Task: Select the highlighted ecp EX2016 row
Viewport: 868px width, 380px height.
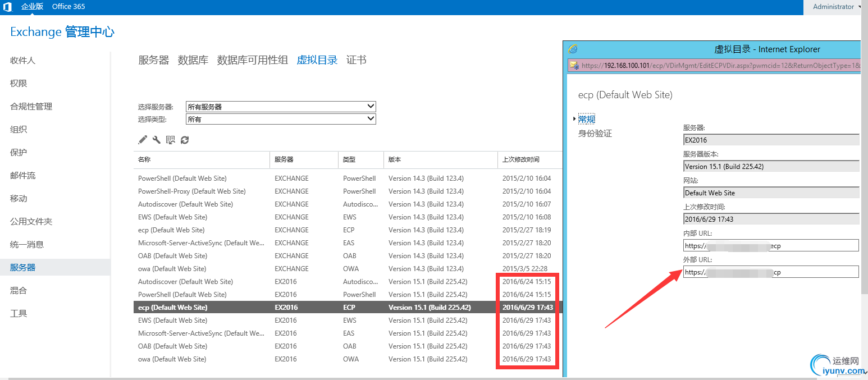Action: (x=348, y=308)
